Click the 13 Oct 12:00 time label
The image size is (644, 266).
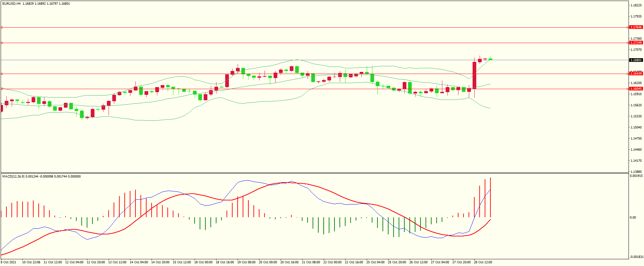click(117, 262)
